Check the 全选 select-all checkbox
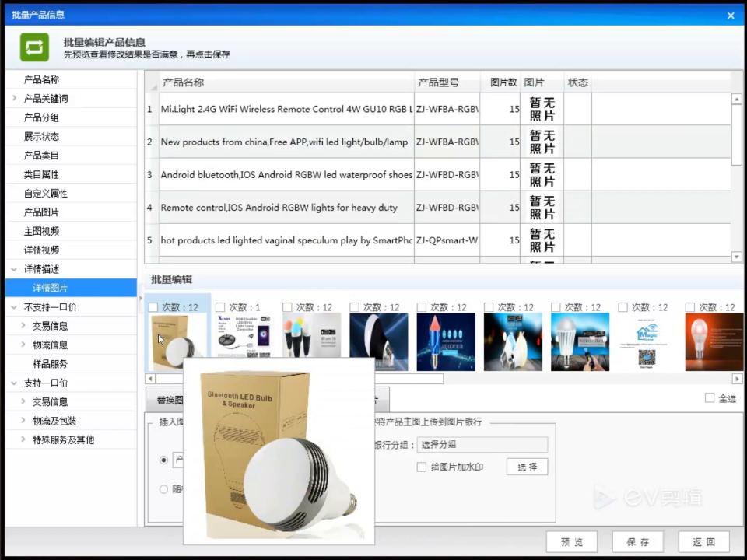747x560 pixels. coord(710,397)
